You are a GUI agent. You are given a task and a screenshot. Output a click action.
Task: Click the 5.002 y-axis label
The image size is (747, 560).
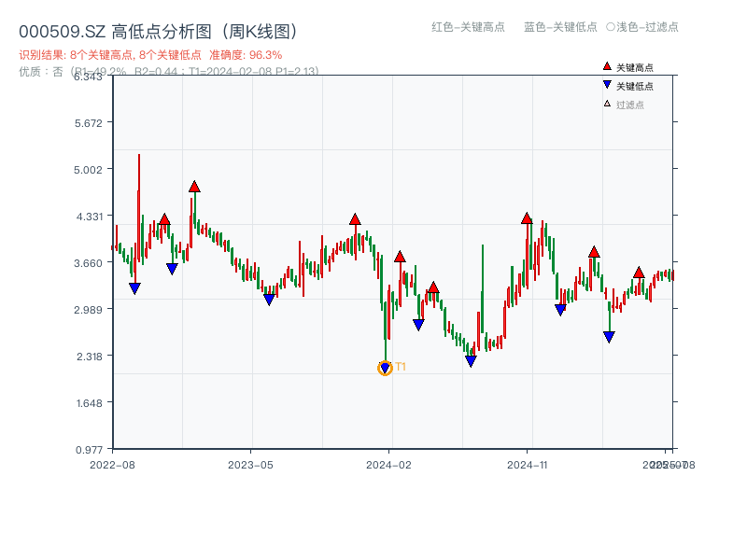88,170
